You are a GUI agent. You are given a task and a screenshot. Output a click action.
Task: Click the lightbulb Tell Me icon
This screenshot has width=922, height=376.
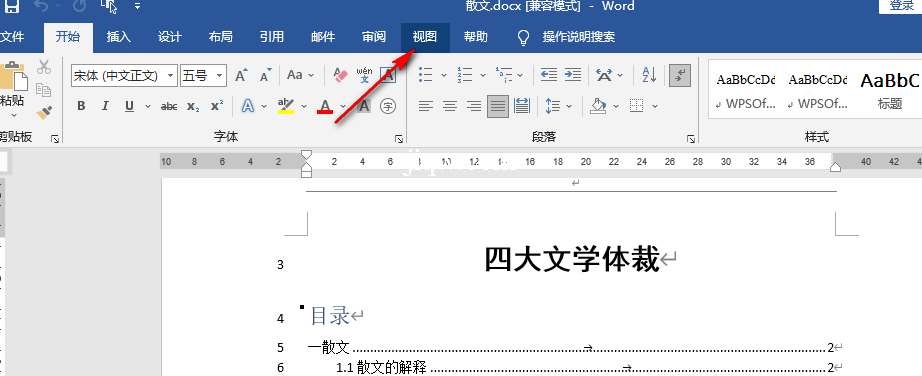click(x=523, y=38)
